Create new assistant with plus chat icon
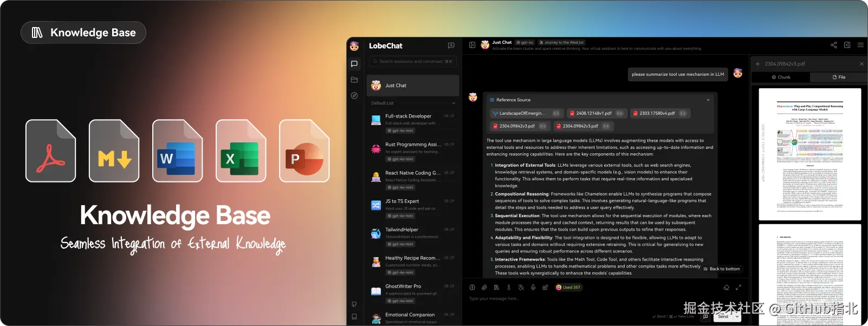 point(451,46)
